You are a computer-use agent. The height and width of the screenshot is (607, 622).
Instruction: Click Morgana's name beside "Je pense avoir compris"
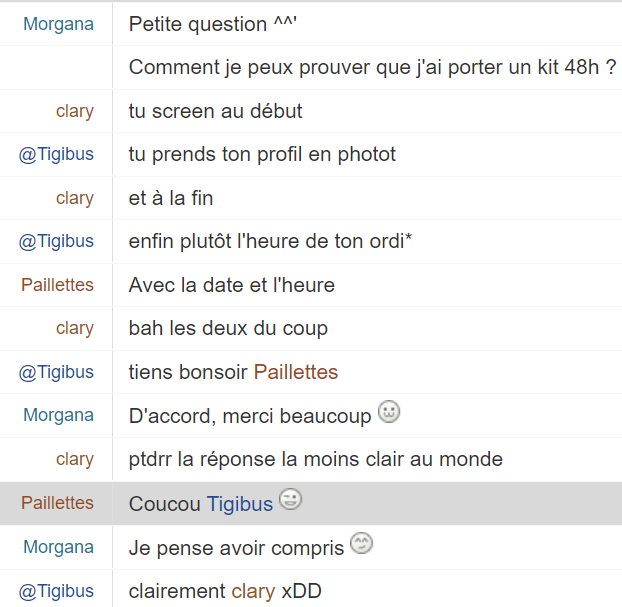click(58, 547)
